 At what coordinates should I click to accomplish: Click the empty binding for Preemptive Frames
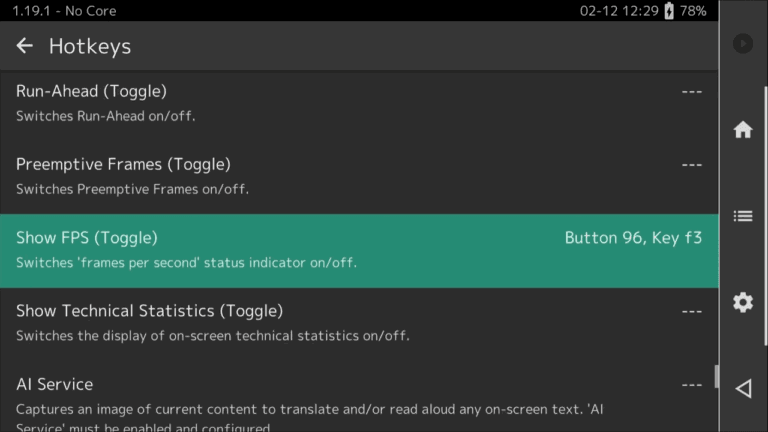coord(691,164)
